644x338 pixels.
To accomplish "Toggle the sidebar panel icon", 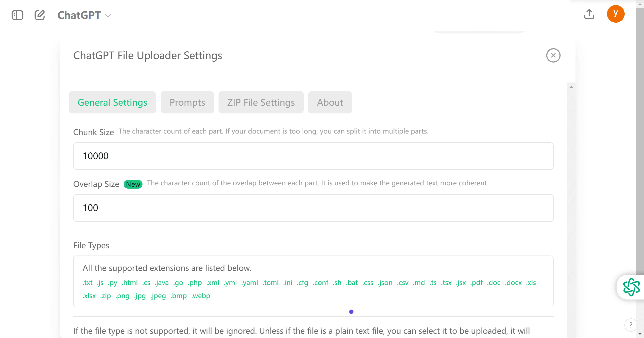I will [17, 15].
